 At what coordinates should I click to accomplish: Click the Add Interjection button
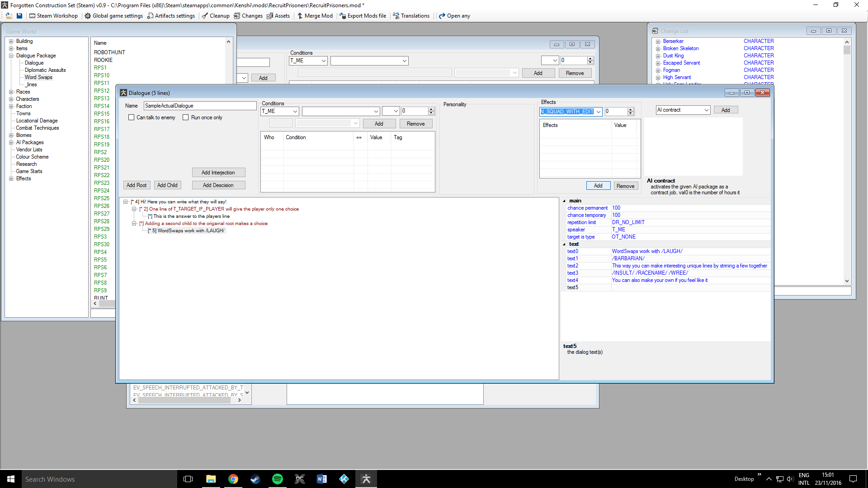coord(218,173)
